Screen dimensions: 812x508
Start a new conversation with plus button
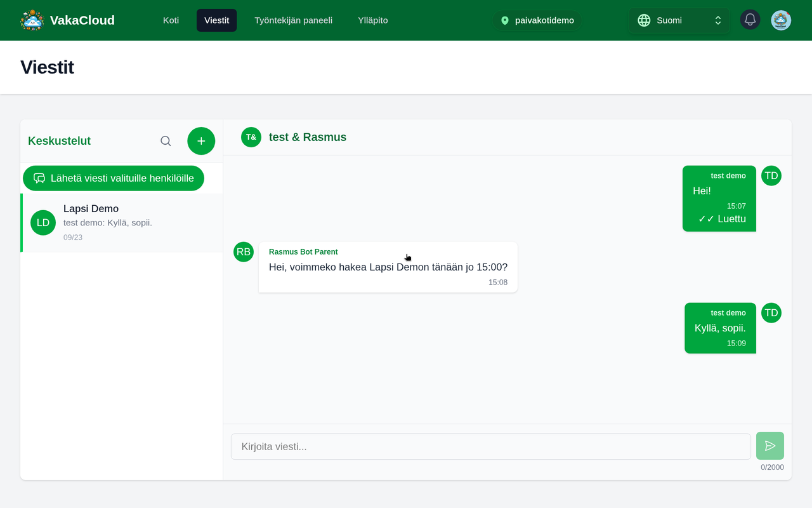[201, 141]
